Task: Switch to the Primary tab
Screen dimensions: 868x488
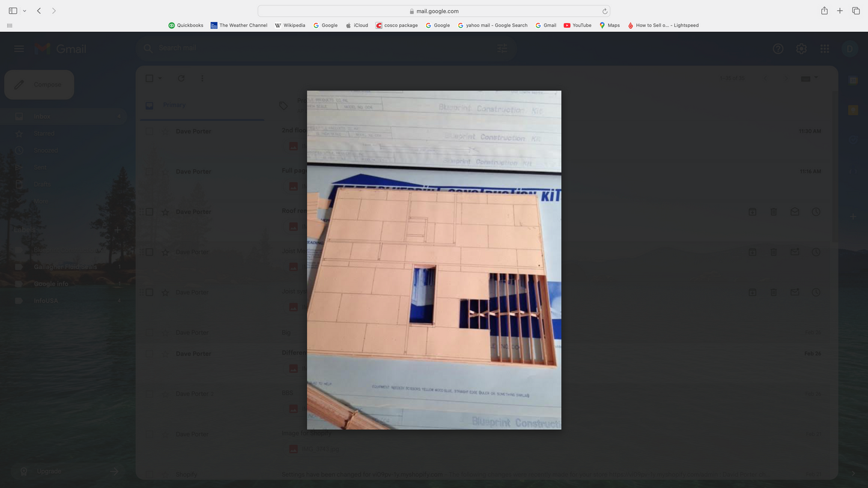Action: [174, 104]
